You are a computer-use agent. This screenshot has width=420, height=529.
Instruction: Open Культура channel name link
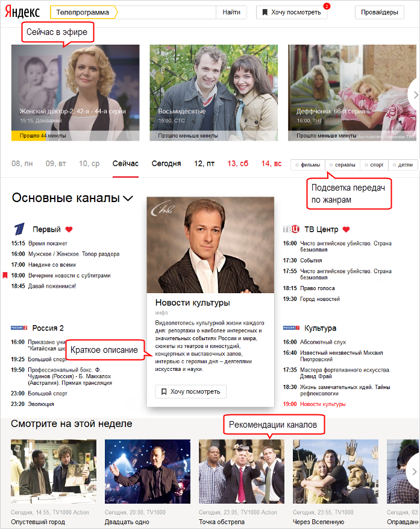coord(320,328)
